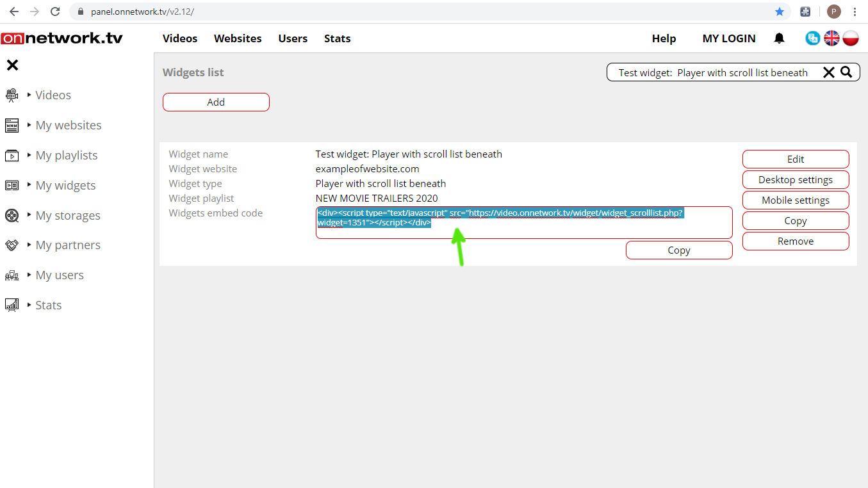Click the Widgets list heading
This screenshot has height=488, width=868.
(x=193, y=72)
